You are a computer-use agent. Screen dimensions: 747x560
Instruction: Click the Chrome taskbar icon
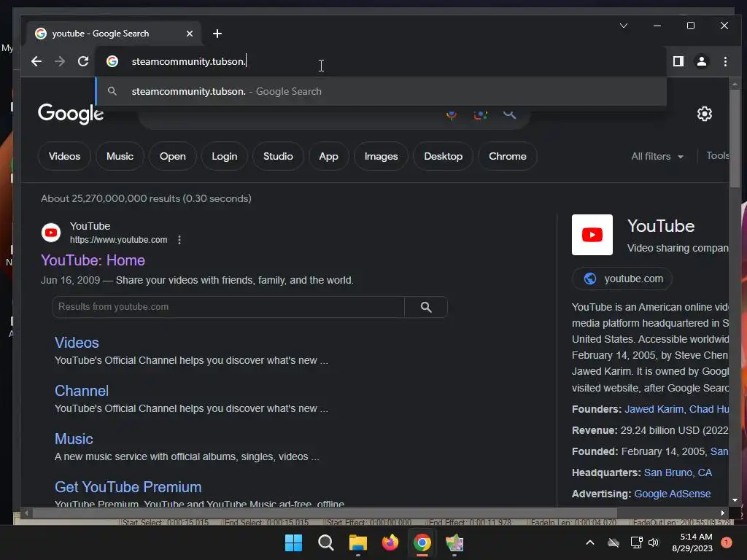[x=422, y=542]
